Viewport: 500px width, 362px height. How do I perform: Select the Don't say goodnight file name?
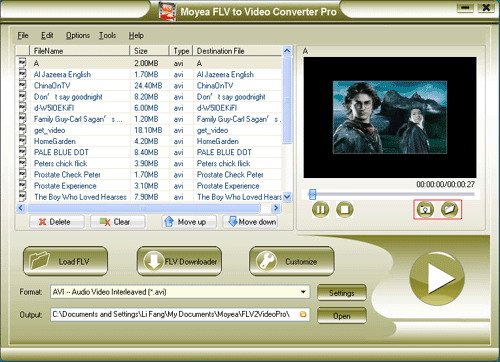coord(68,97)
